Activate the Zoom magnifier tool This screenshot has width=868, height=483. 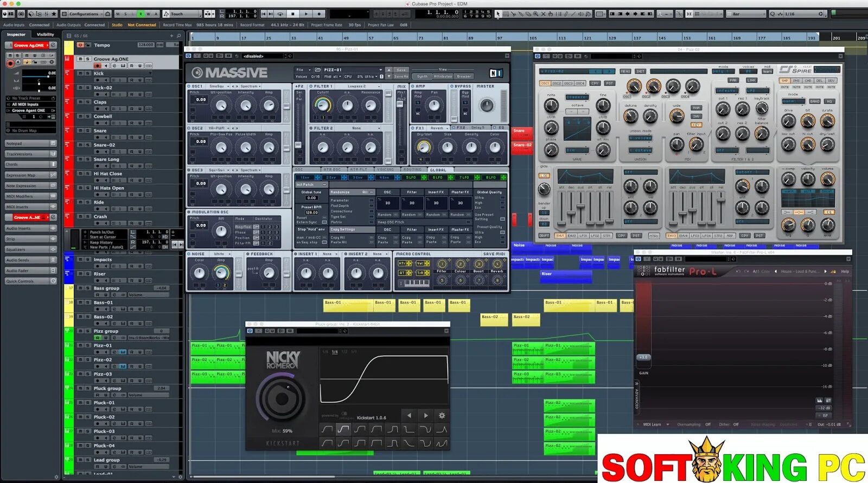click(x=536, y=14)
